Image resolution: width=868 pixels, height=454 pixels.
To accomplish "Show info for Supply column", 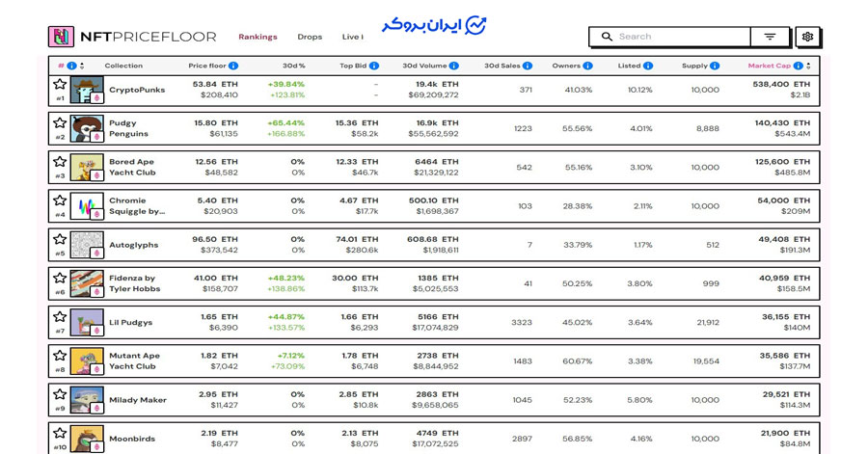I will click(715, 66).
